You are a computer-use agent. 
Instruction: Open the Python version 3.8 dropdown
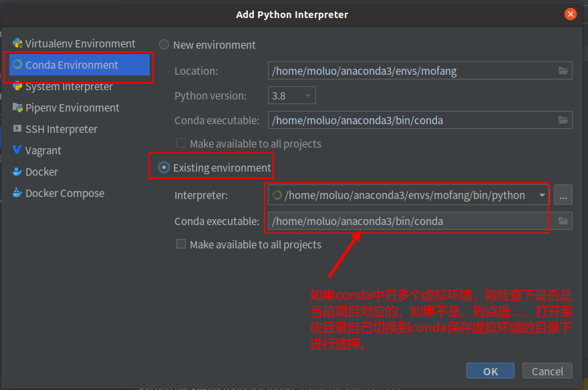tap(292, 95)
